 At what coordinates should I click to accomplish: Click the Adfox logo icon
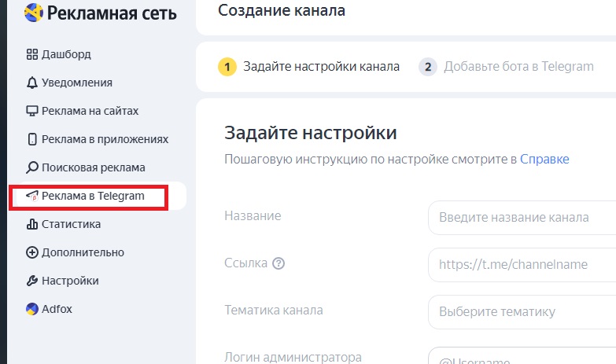pos(32,309)
